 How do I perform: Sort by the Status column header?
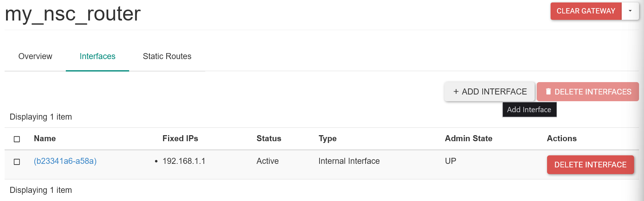(x=269, y=138)
